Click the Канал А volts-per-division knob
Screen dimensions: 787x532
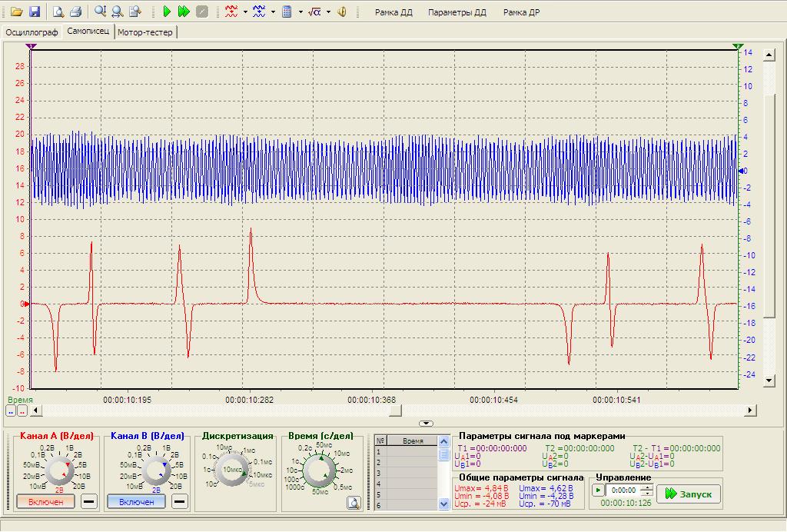(59, 470)
